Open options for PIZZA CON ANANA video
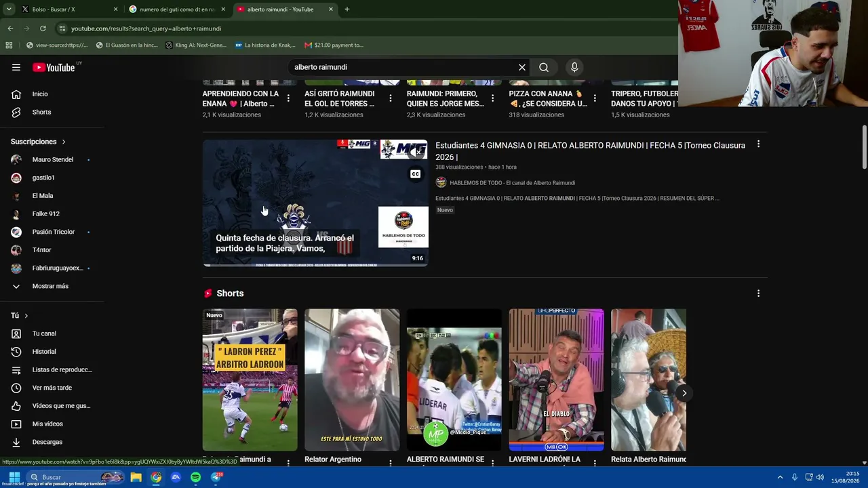Viewport: 868px width, 488px height. pyautogui.click(x=595, y=98)
